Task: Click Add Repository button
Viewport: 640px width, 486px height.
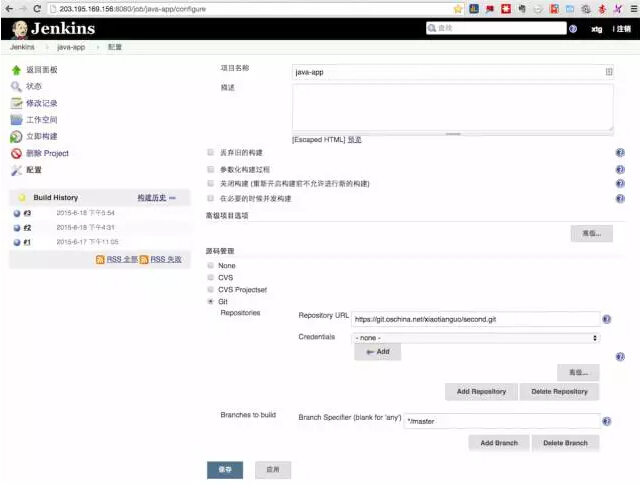Action: (x=481, y=392)
